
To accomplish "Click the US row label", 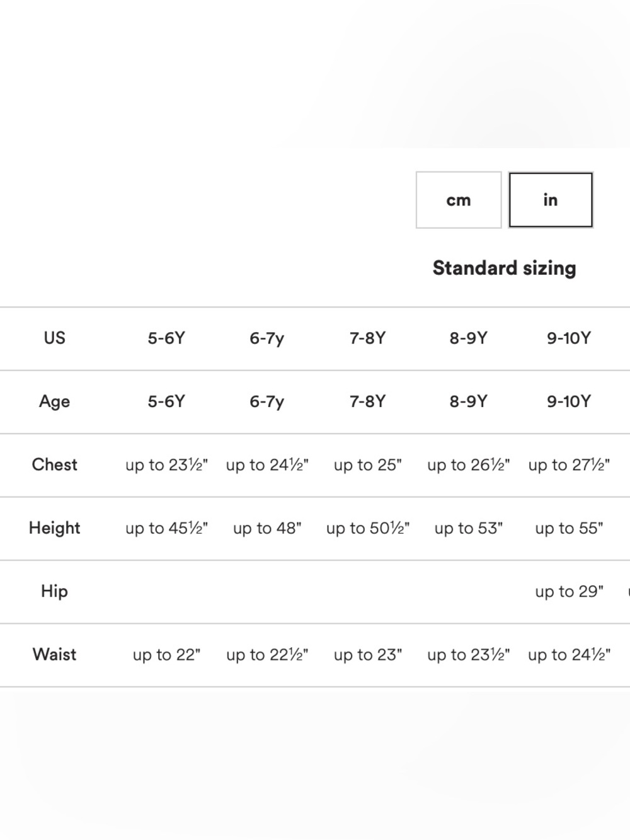I will click(54, 338).
